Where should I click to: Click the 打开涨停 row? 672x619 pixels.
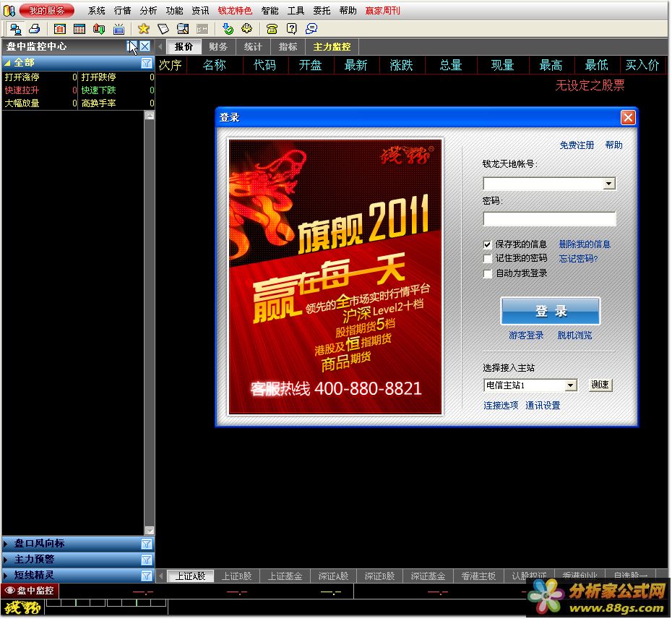coord(40,77)
